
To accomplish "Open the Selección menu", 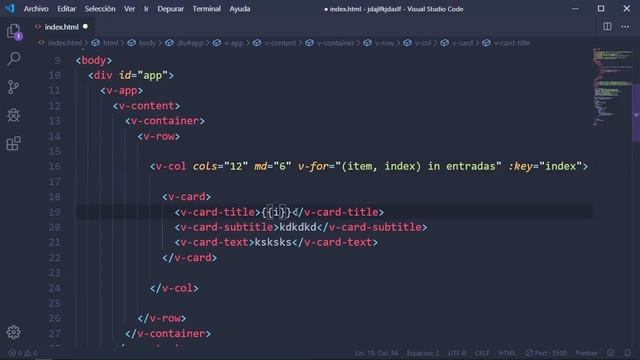I will pos(100,9).
